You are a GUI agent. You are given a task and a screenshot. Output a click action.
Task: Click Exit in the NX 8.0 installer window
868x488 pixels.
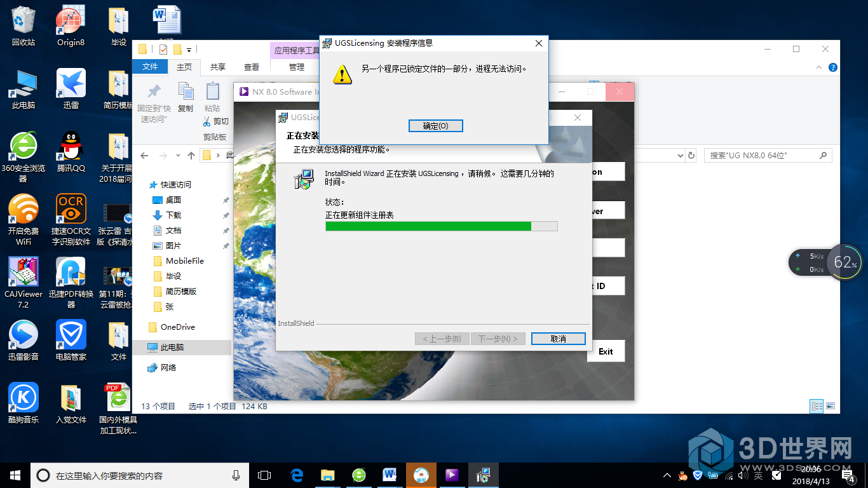tap(606, 351)
